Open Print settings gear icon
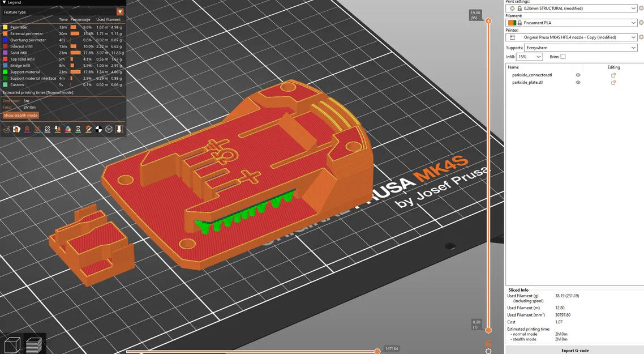Image resolution: width=644 pixels, height=354 pixels. click(641, 8)
